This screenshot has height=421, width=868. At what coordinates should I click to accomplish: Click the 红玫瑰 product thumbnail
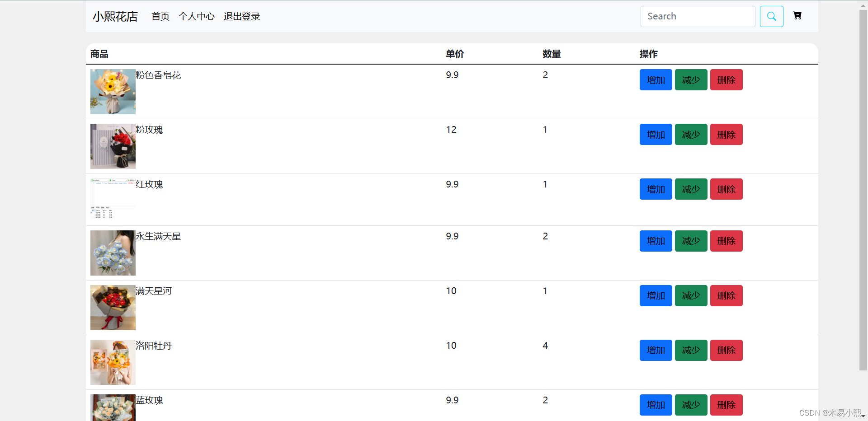[113, 200]
